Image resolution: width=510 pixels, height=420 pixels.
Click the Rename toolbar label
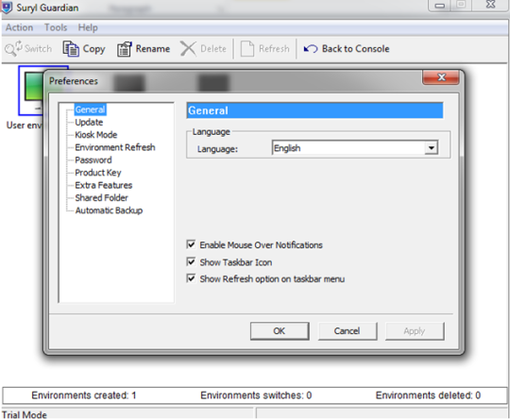tap(153, 49)
